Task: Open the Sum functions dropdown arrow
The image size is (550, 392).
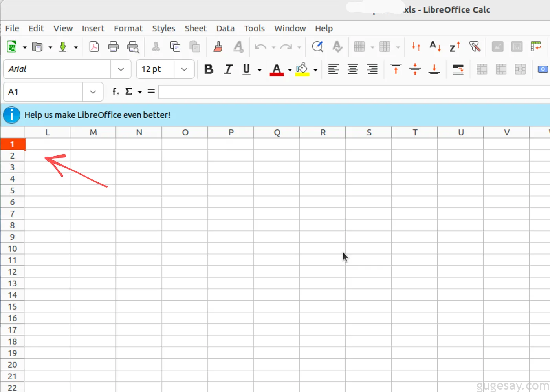Action: click(140, 92)
